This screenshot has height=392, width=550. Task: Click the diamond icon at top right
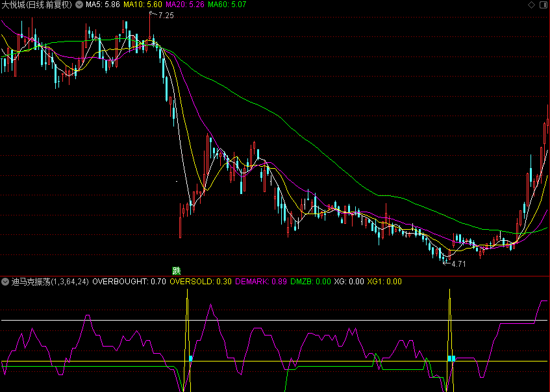pos(531,5)
